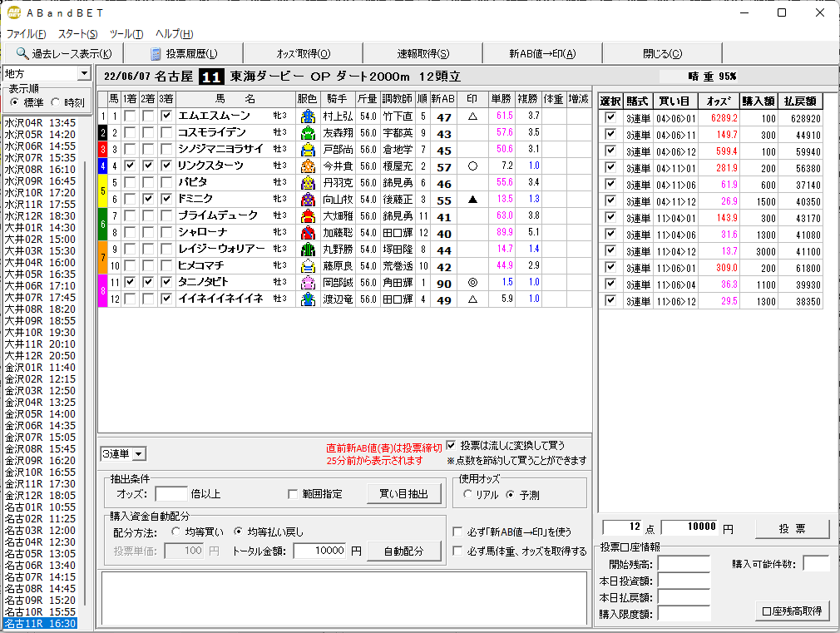
Task: Open 投票履歴 voting history
Action: click(184, 53)
